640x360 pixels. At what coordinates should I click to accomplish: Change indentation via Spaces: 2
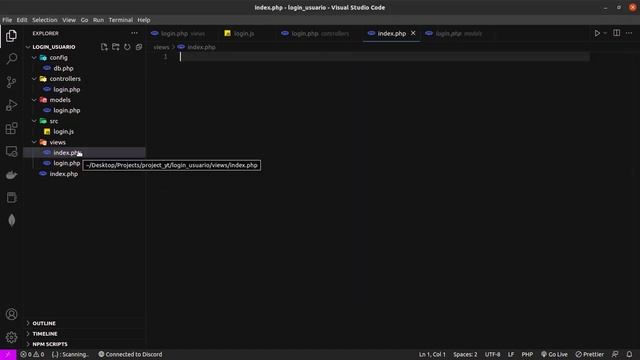click(465, 354)
